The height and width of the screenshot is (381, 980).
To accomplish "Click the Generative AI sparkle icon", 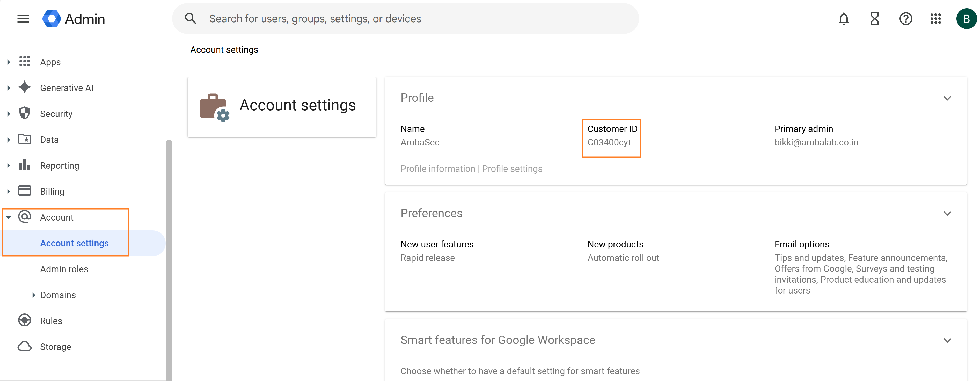I will click(x=25, y=87).
